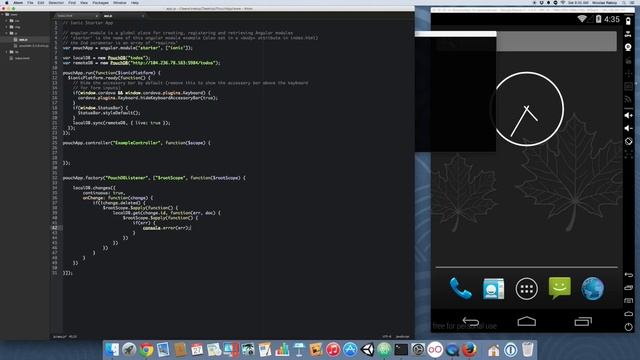Open the Browser globe app in emulator
640x360 pixels.
click(x=593, y=288)
